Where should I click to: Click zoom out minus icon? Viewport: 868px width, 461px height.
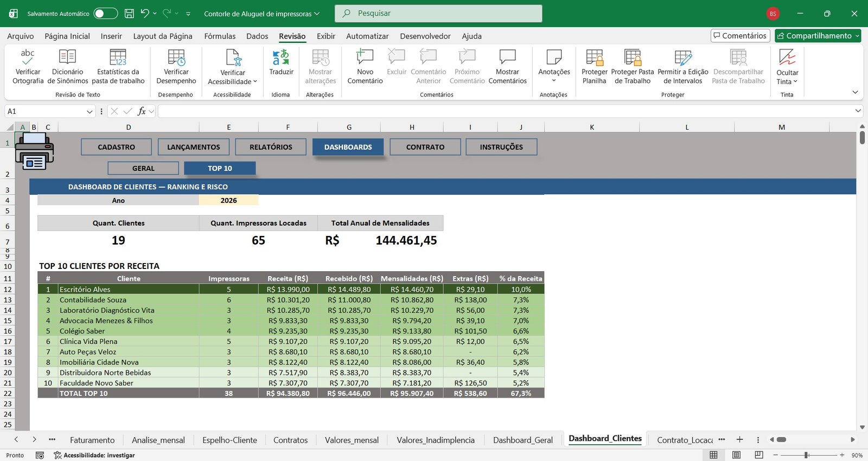point(775,455)
